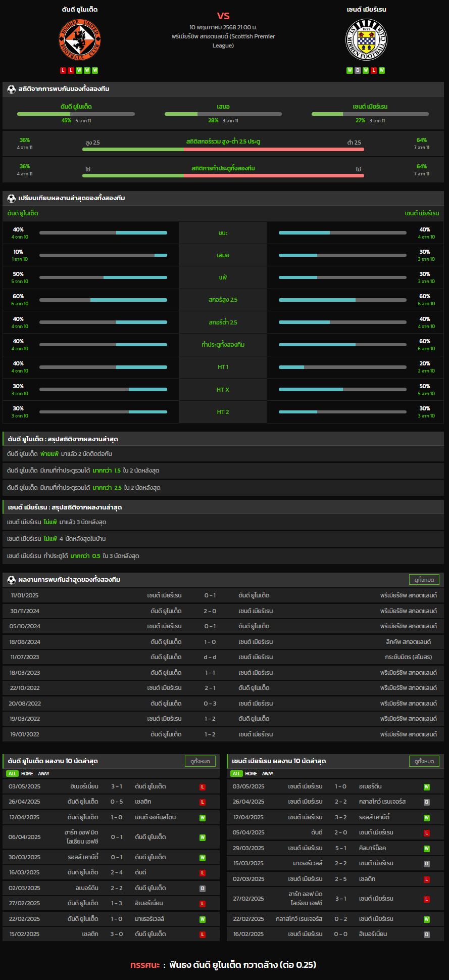Select the ALL filter in the St Mirren last 10 panel
Image resolution: width=449 pixels, height=980 pixels.
[236, 773]
